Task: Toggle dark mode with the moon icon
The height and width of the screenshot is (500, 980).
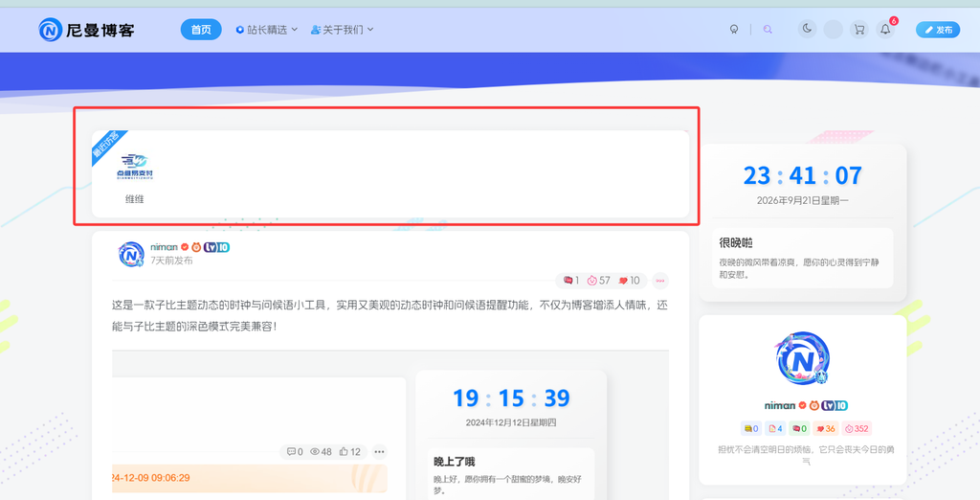Action: (807, 29)
